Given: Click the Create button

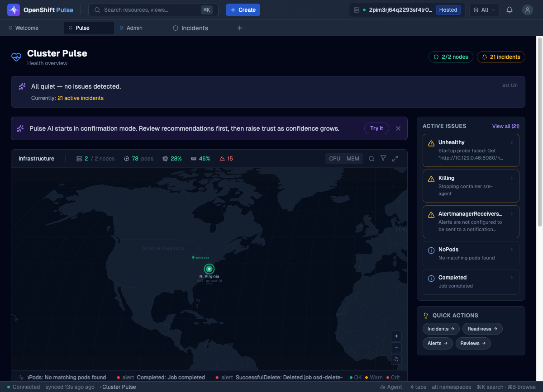Looking at the screenshot, I should 243,10.
